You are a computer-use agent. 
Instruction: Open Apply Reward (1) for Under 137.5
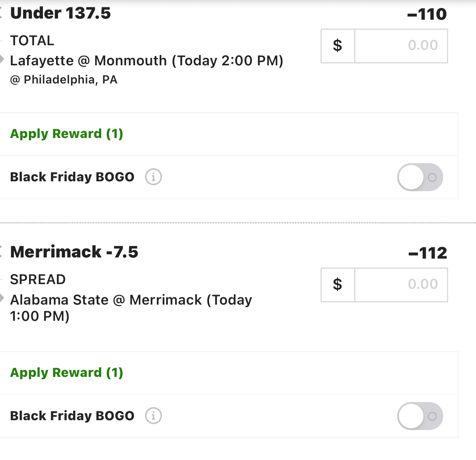tap(67, 134)
